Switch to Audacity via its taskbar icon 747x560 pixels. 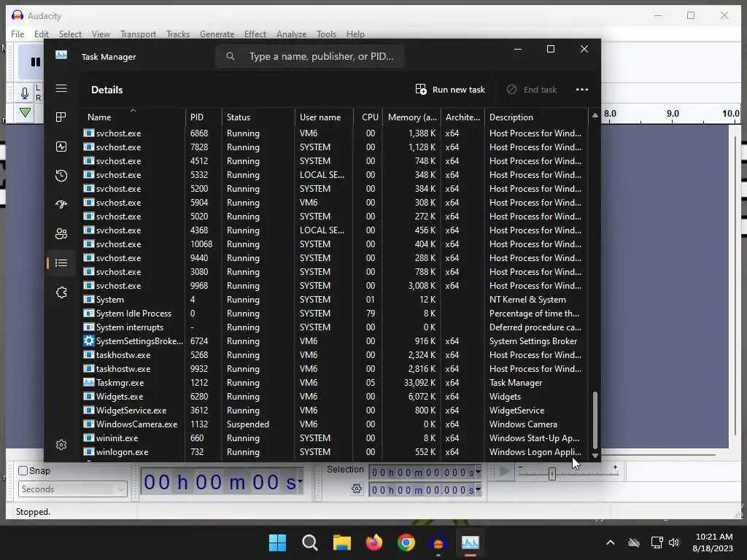pyautogui.click(x=438, y=542)
